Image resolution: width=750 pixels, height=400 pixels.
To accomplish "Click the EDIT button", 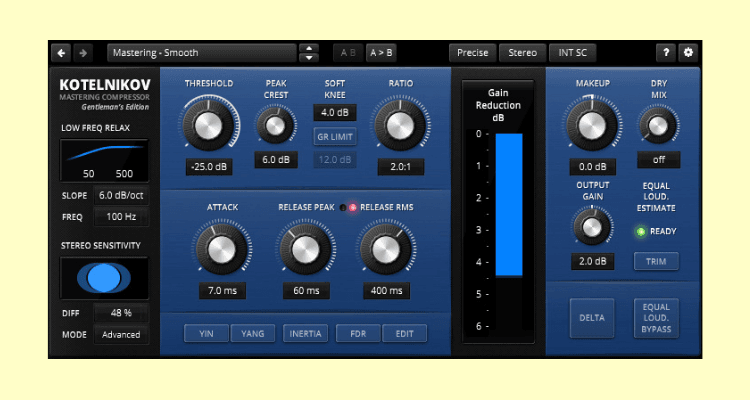I will pyautogui.click(x=404, y=333).
